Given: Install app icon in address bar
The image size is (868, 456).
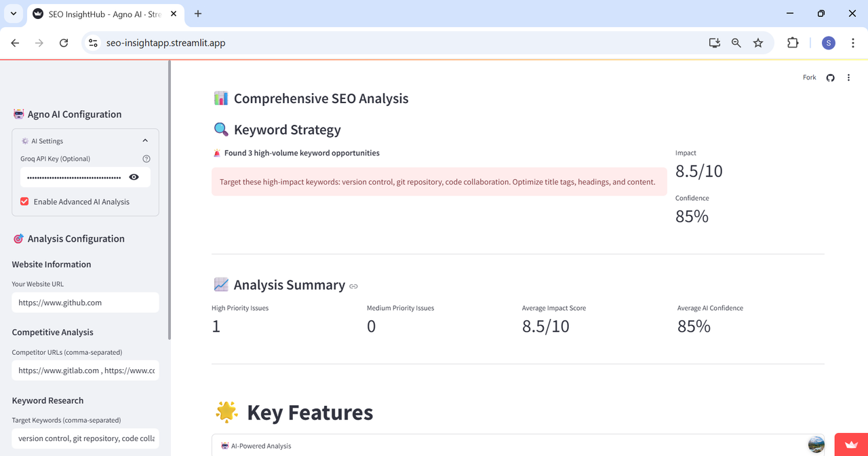Looking at the screenshot, I should [x=714, y=43].
